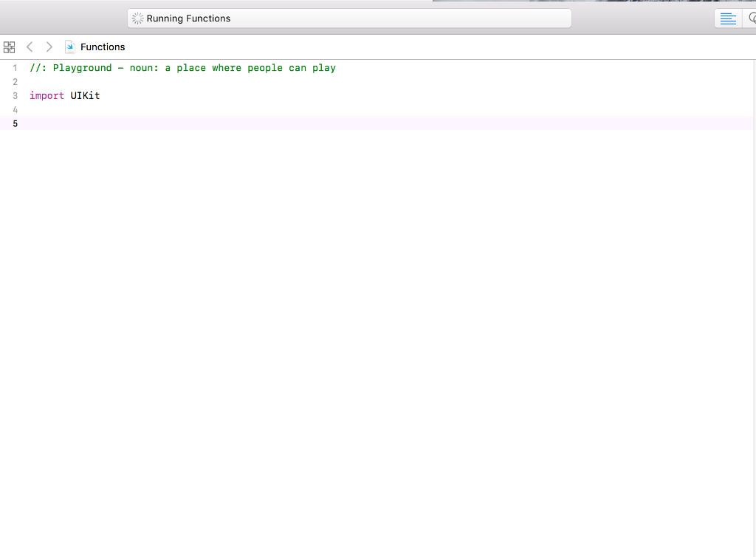756x557 pixels.
Task: Click the partially visible icon right of editor toggle
Action: point(752,18)
